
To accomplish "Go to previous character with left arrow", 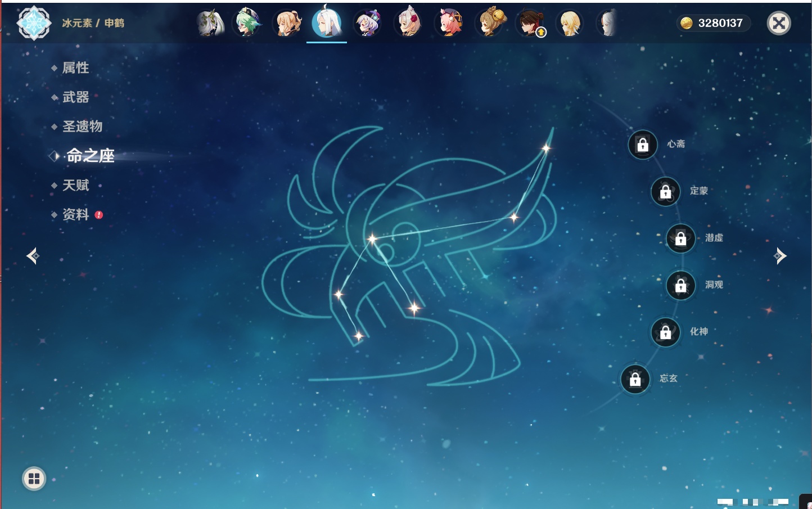I will (33, 256).
